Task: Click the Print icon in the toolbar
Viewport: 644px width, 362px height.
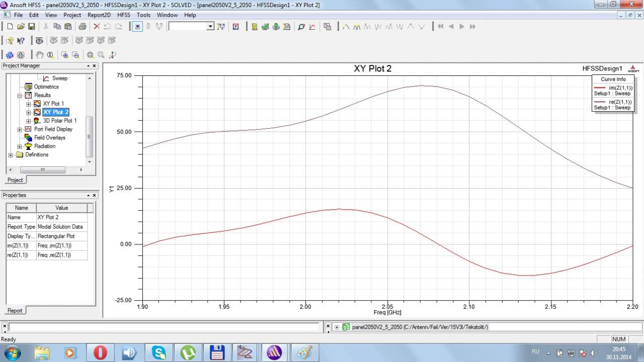Action: [82, 27]
